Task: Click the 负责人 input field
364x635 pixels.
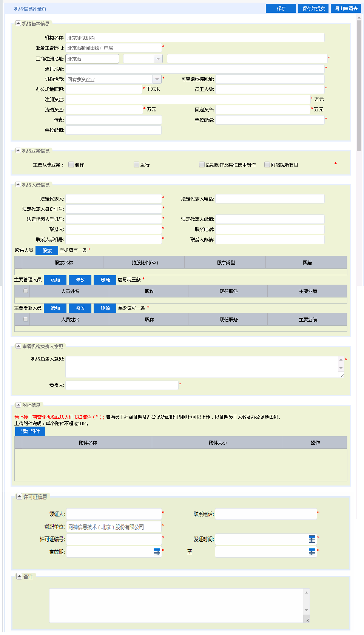Action: tap(122, 385)
